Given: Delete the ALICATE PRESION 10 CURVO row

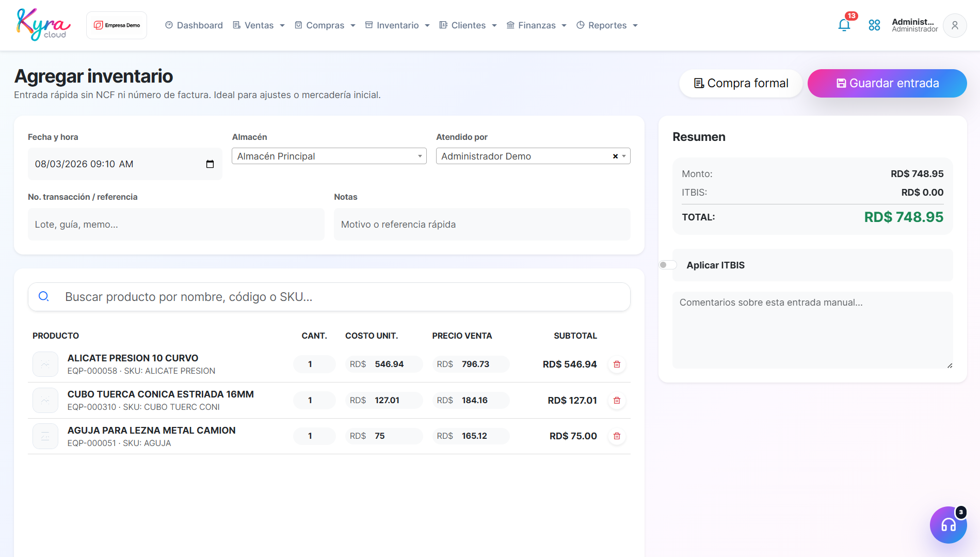Looking at the screenshot, I should point(617,364).
